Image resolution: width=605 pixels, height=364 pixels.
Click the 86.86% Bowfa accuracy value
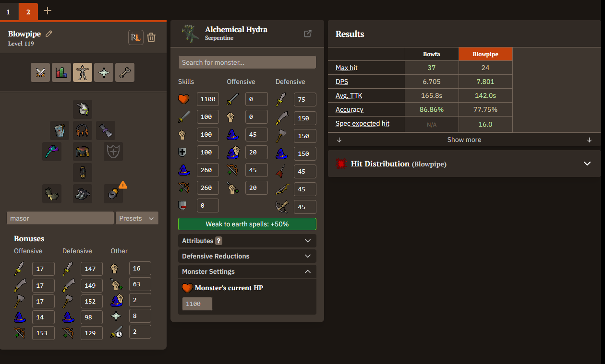click(432, 109)
